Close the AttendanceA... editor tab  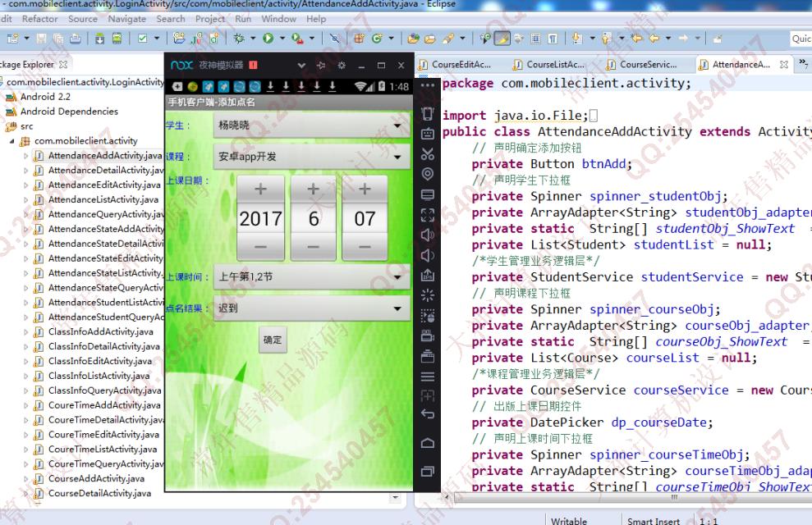point(784,65)
